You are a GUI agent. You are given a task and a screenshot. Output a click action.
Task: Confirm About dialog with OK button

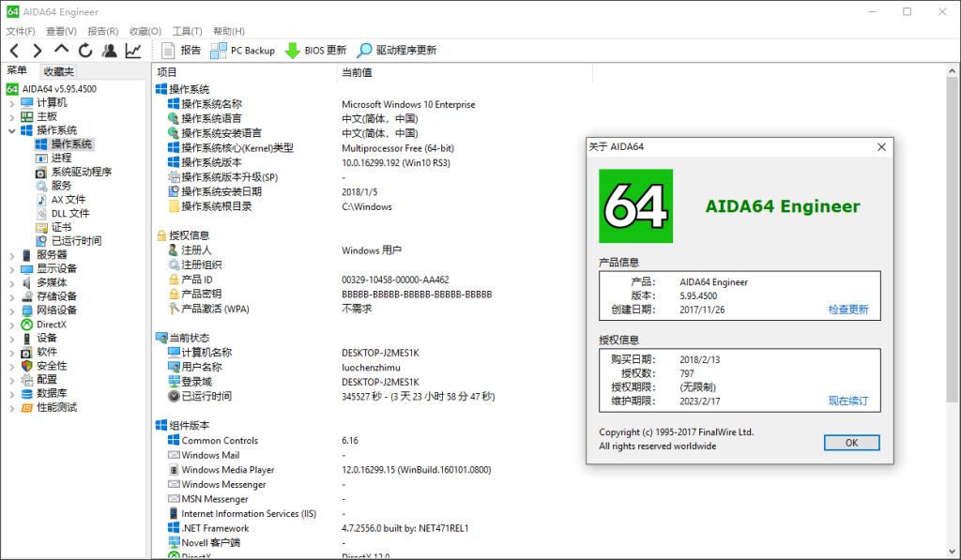click(x=851, y=443)
